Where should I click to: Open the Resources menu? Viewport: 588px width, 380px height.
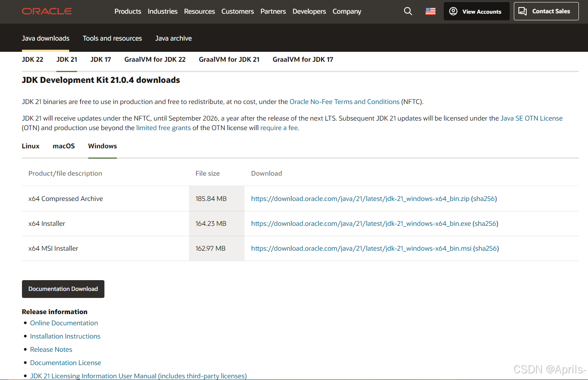[199, 12]
